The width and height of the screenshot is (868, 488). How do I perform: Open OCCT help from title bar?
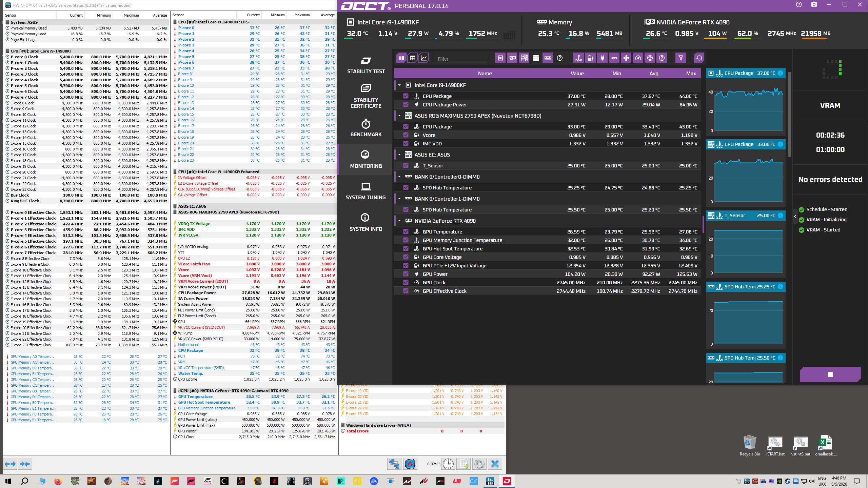(799, 4)
